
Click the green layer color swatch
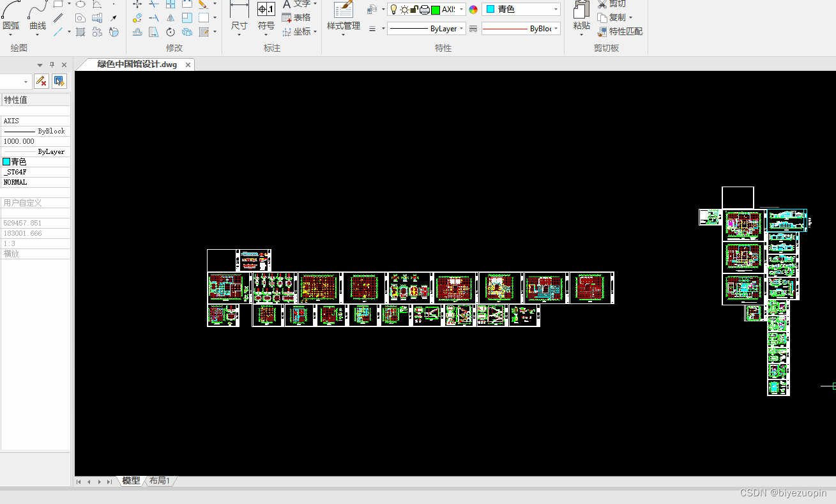pos(435,10)
